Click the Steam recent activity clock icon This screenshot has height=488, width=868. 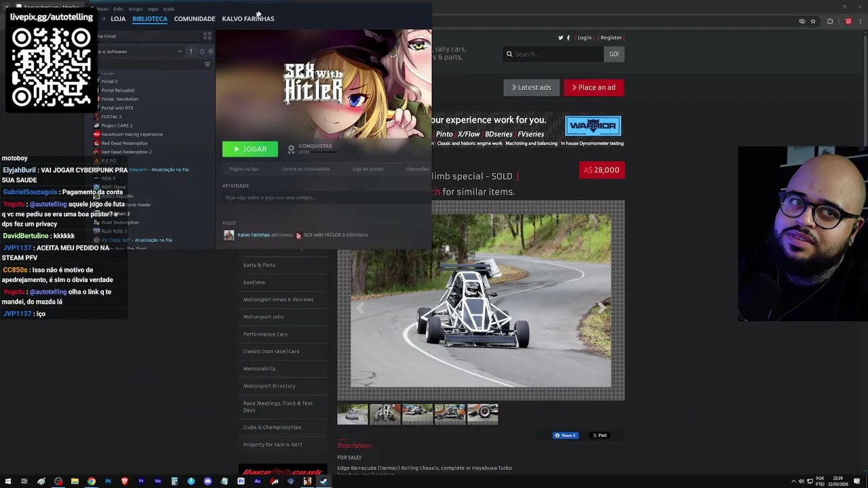point(201,52)
